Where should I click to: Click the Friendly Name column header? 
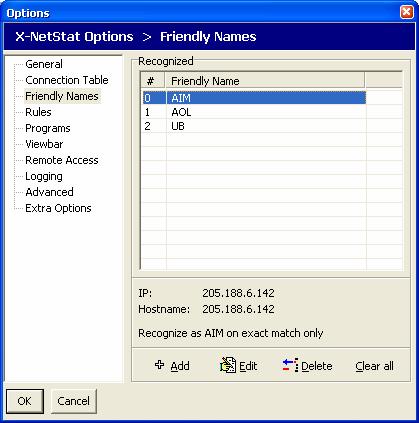point(265,81)
